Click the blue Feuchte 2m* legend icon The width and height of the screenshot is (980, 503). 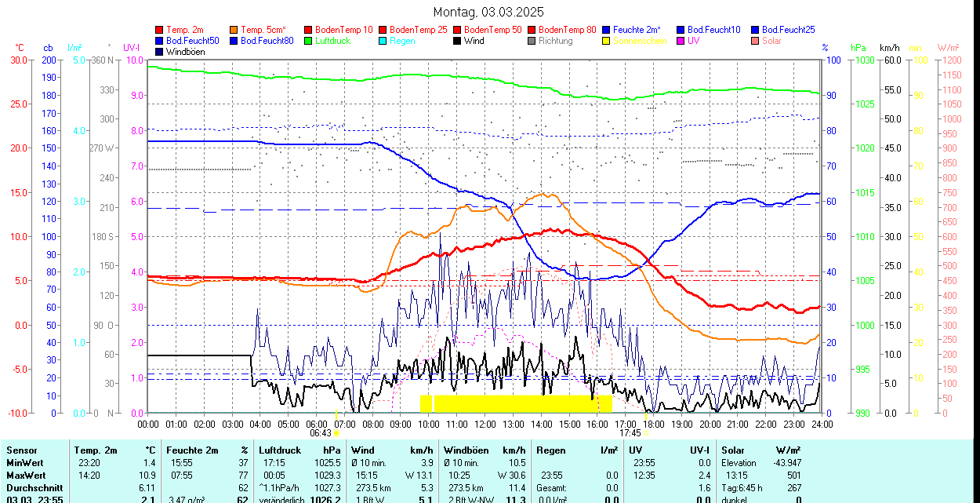click(607, 30)
